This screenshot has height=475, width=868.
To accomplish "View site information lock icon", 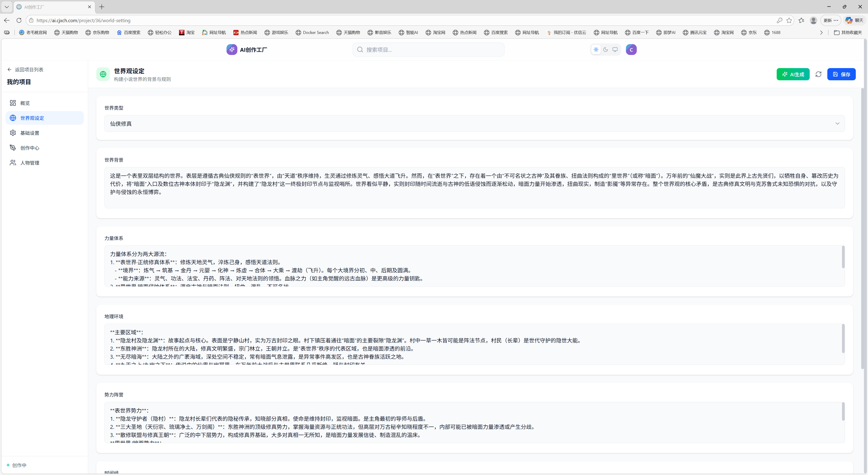I will point(31,20).
